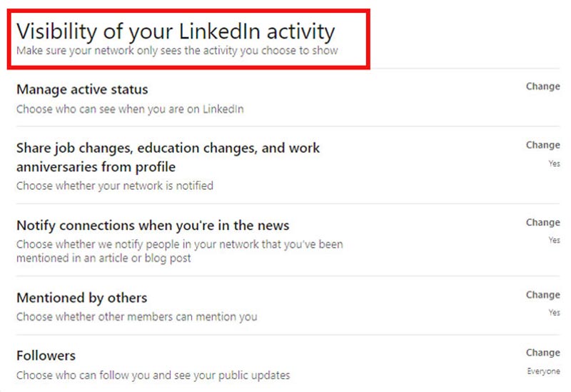The width and height of the screenshot is (571, 392).
Task: Open the Mentioned by others setting
Action: [x=81, y=297]
